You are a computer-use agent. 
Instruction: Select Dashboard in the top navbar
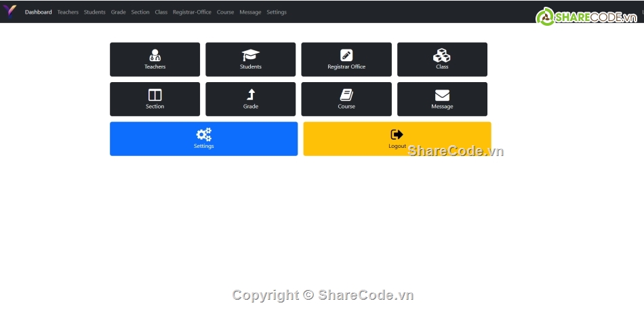(38, 12)
